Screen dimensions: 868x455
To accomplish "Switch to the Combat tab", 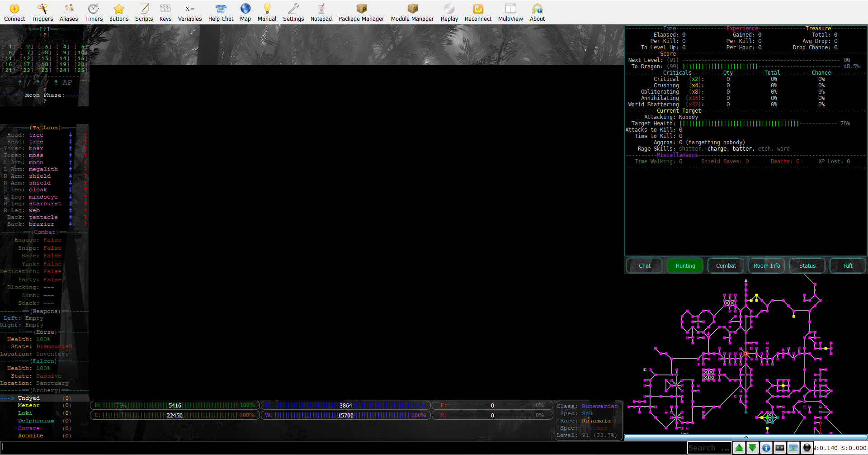I will [726, 266].
